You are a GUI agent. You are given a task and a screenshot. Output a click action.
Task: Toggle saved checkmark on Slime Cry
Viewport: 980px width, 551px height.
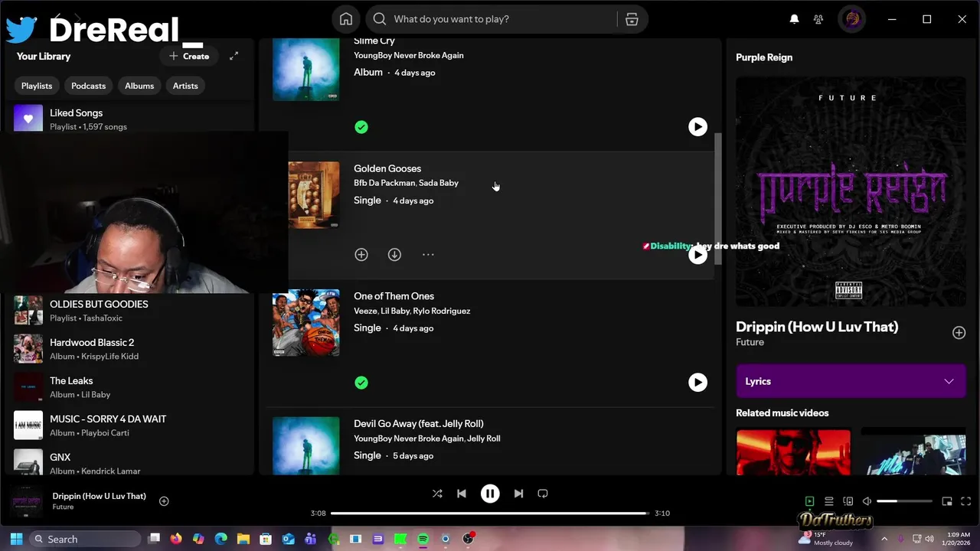(x=361, y=127)
